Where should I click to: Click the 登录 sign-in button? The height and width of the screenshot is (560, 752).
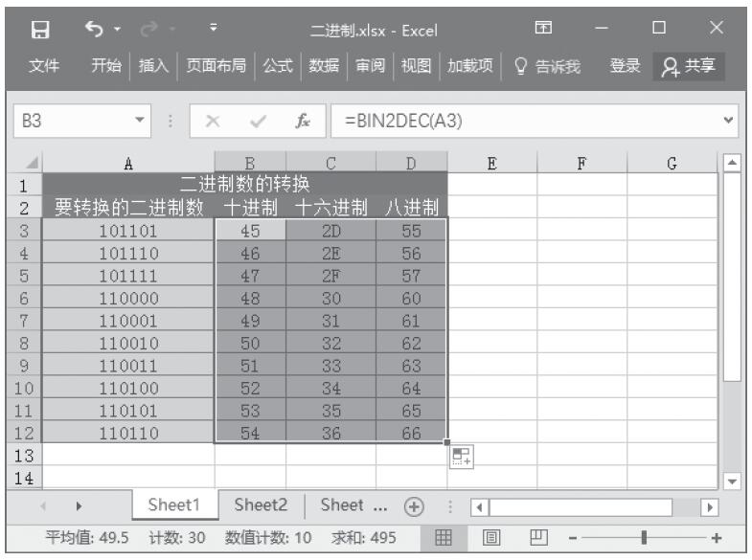pyautogui.click(x=626, y=66)
